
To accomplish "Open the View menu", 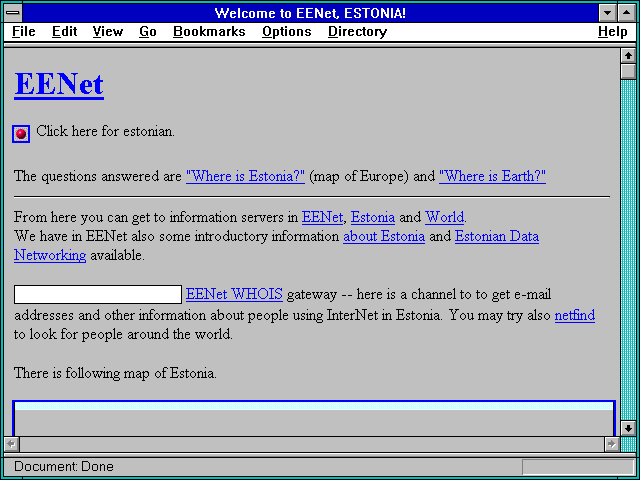I will [x=108, y=32].
